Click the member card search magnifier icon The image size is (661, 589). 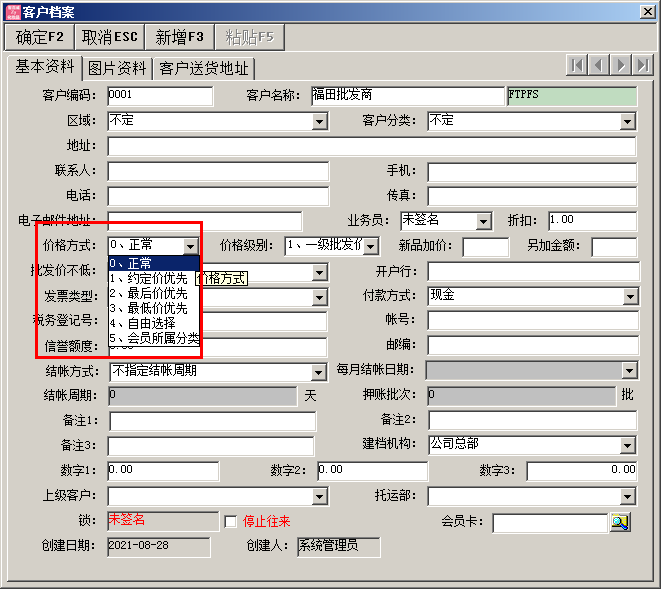(620, 522)
